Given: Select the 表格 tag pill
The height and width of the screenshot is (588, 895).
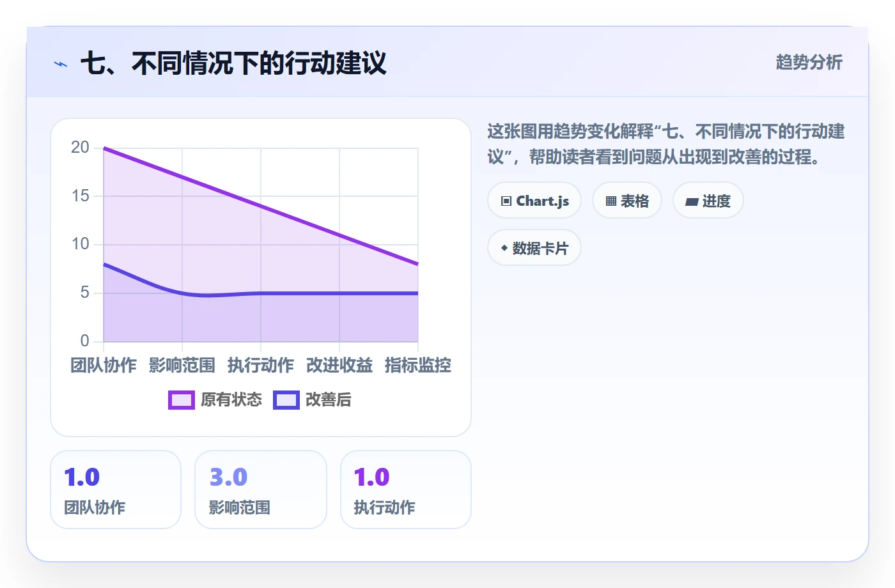Looking at the screenshot, I should coord(627,201).
